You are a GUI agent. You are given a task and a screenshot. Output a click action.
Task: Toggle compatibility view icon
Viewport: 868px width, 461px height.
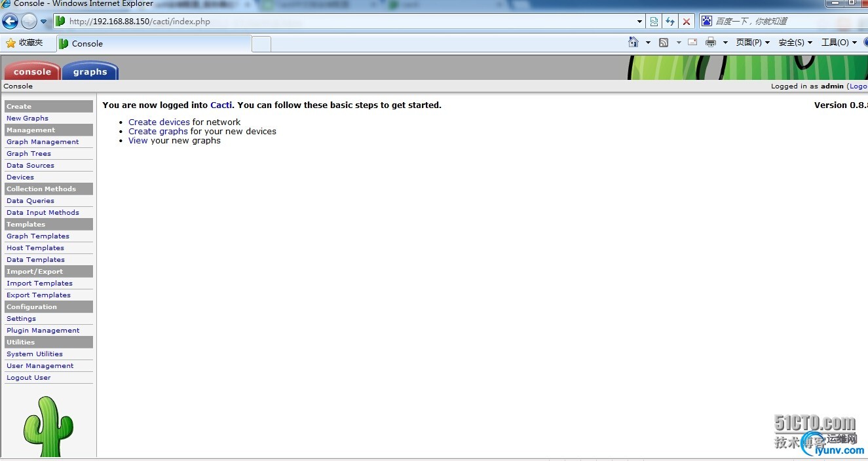tap(654, 22)
